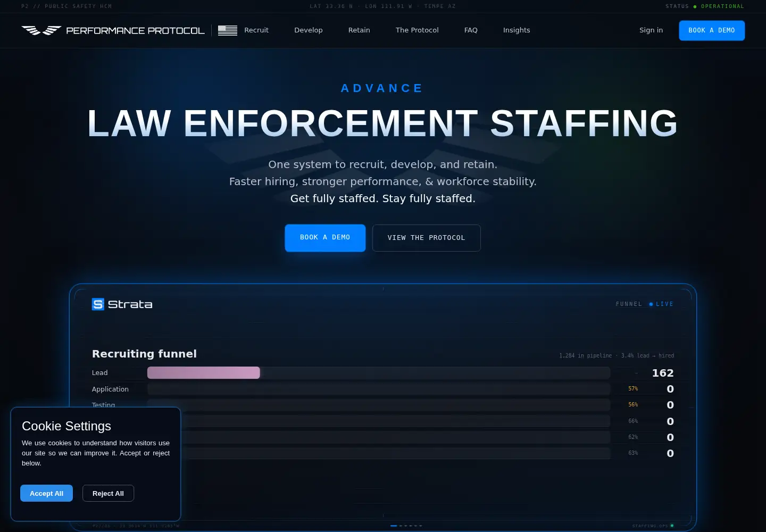Click the active blue carousel slide indicator

pyautogui.click(x=394, y=526)
